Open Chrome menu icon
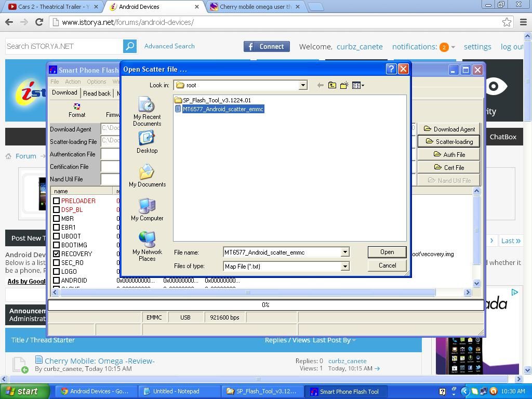Viewport: 532px width, 399px height. tap(524, 22)
